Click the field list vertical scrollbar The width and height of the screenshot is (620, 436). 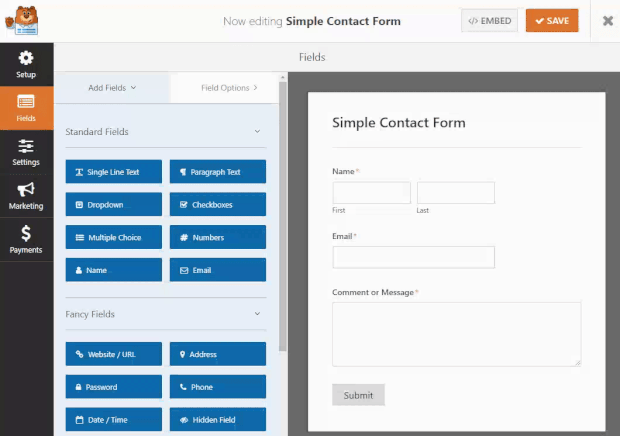pos(283,217)
